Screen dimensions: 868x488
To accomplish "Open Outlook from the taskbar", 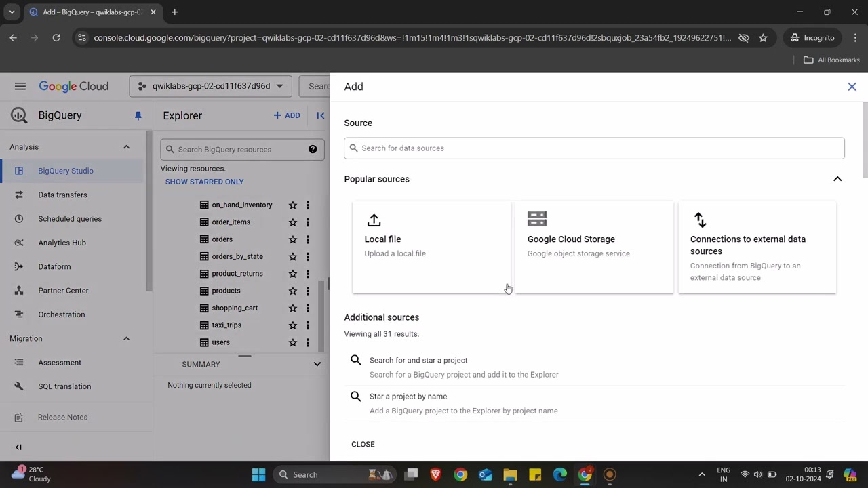I will pos(485,474).
